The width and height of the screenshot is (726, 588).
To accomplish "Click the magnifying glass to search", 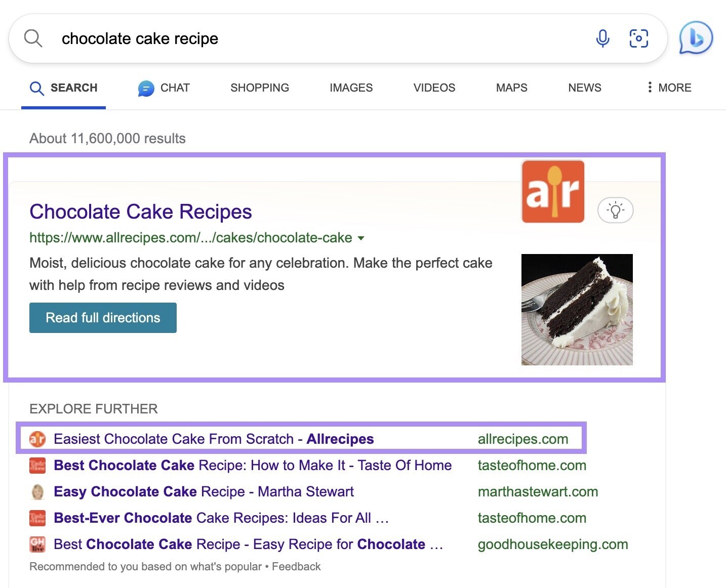I will [33, 38].
